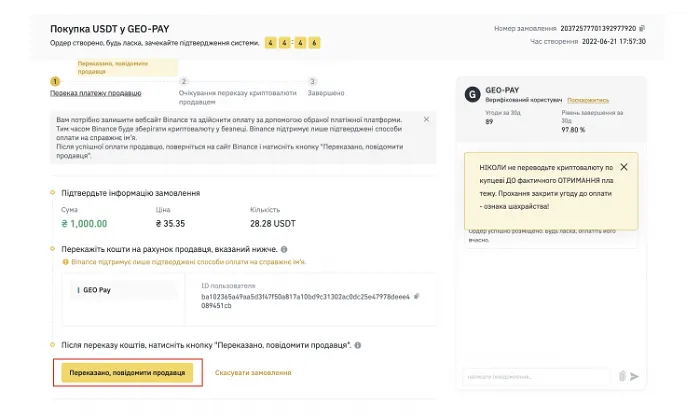Select step 3 'Завершено'
This screenshot has height=418, width=700.
click(x=326, y=93)
